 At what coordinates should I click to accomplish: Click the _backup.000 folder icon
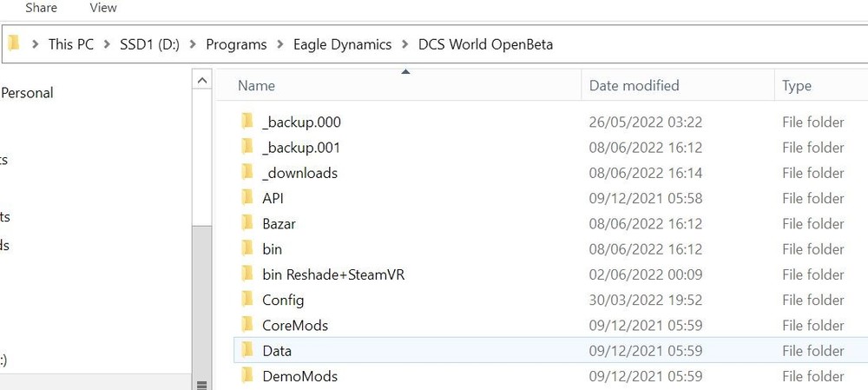pos(247,122)
